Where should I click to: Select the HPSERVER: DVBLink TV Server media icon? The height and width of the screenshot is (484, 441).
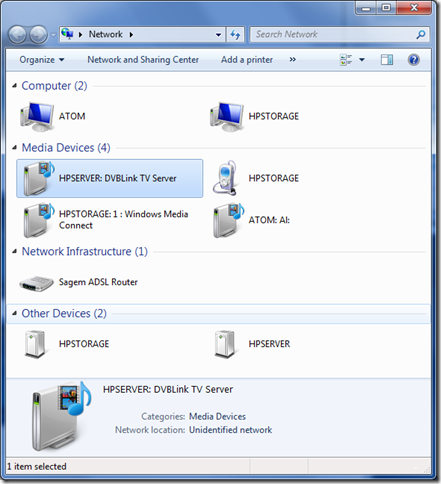pos(38,178)
